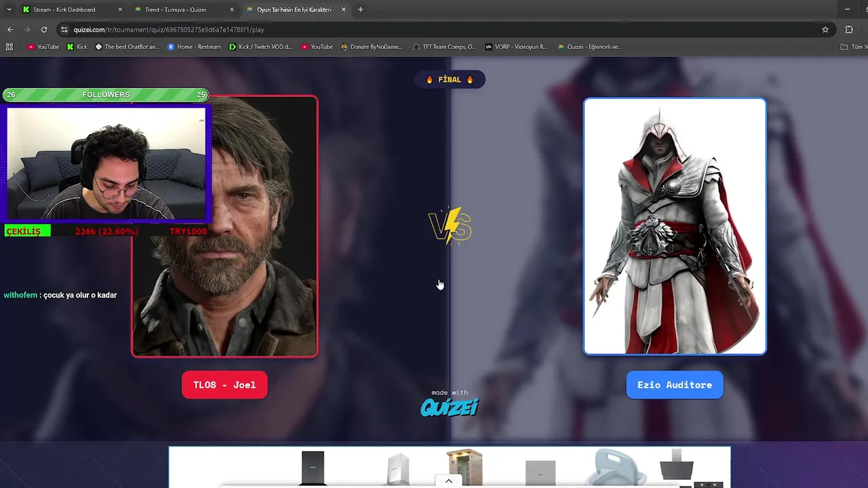Viewport: 868px width, 488px height.
Task: Click the ÇEKİLİŞ label
Action: pyautogui.click(x=27, y=231)
